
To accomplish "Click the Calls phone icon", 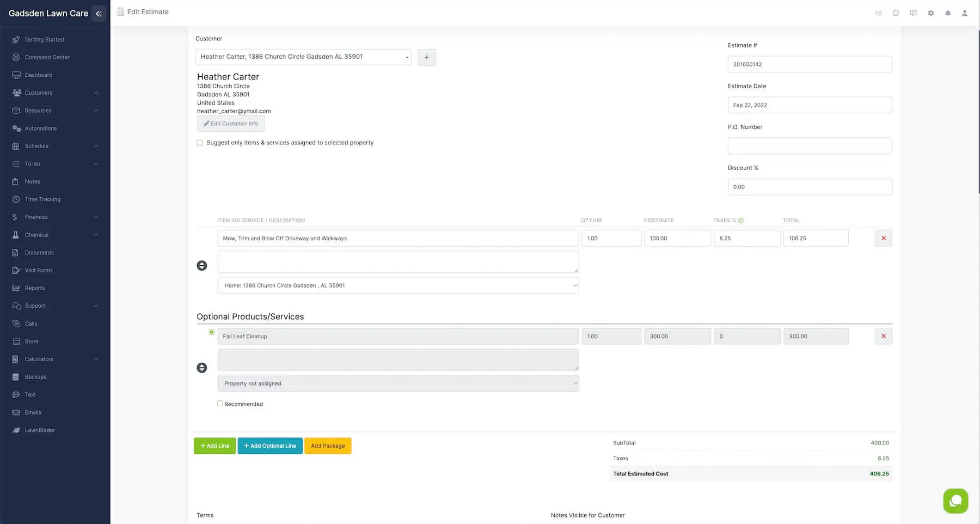I will click(16, 324).
